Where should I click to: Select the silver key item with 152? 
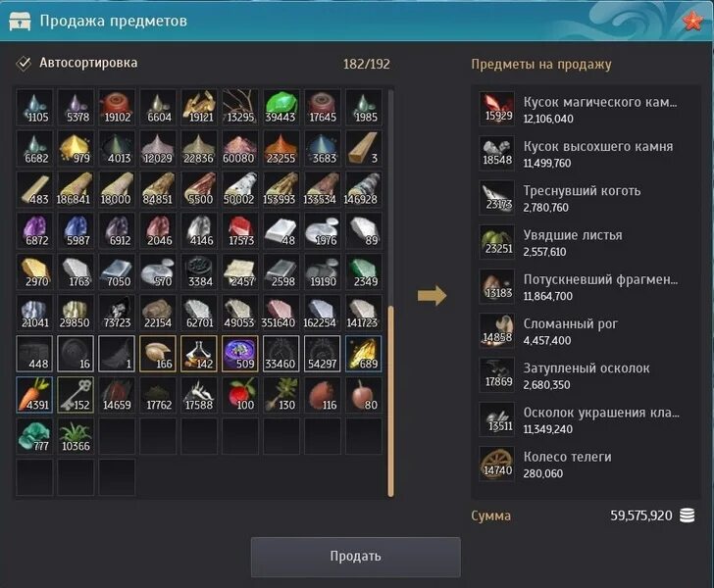[x=76, y=395]
